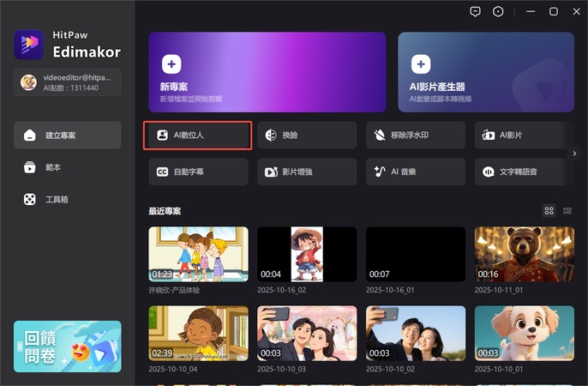
Task: Switch recent projects to grid view
Action: tap(549, 211)
